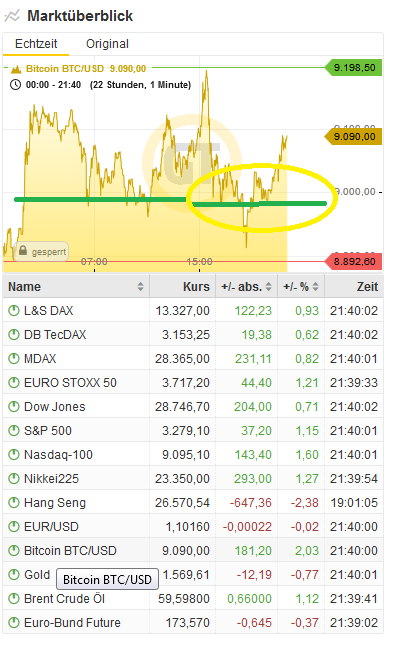Open the DB TecDAX instrument
The width and height of the screenshot is (395, 655).
(x=55, y=335)
